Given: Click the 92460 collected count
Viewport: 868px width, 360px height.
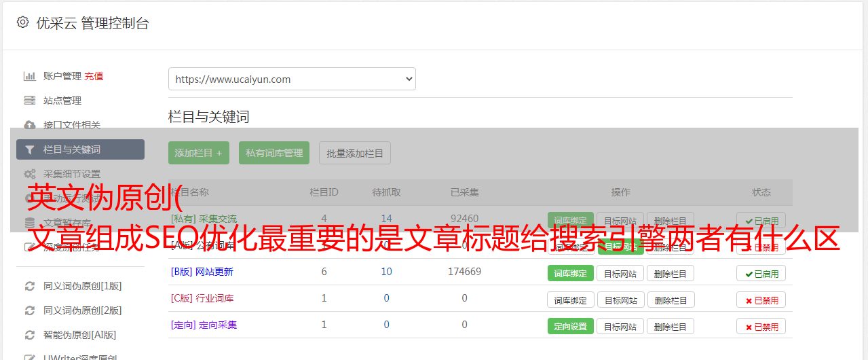Looking at the screenshot, I should click(464, 219).
